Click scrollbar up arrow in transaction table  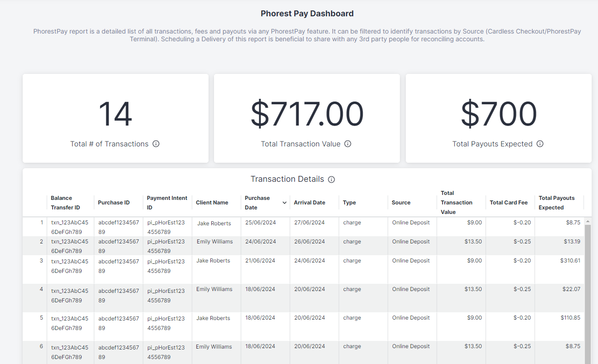[588, 222]
